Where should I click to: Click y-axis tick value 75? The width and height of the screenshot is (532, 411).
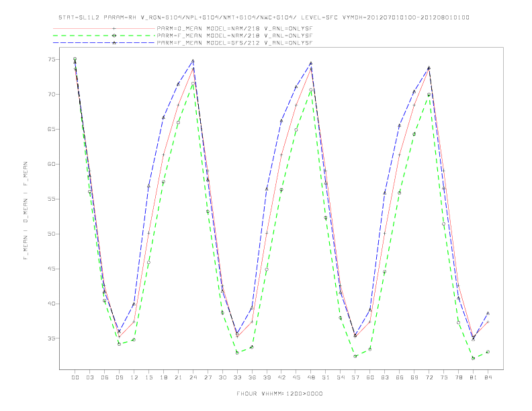pos(52,59)
